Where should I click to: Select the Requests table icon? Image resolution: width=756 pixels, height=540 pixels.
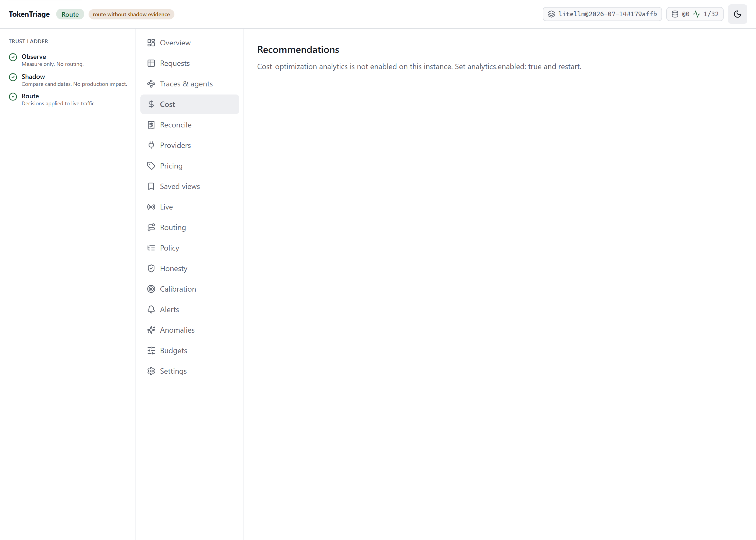click(x=151, y=63)
